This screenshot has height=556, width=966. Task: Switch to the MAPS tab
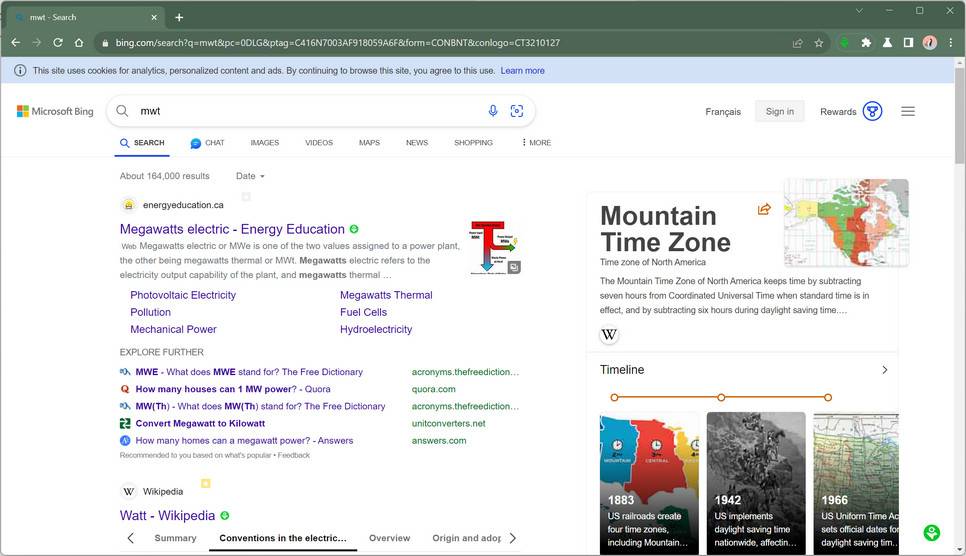tap(369, 142)
